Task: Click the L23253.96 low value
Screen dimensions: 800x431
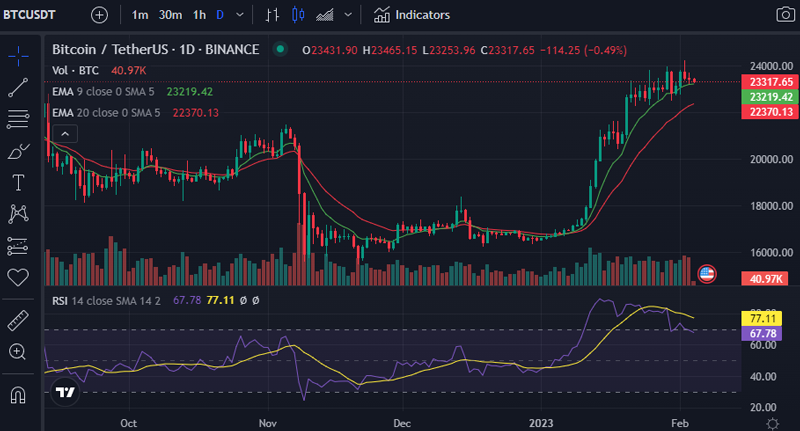Action: pyautogui.click(x=449, y=50)
